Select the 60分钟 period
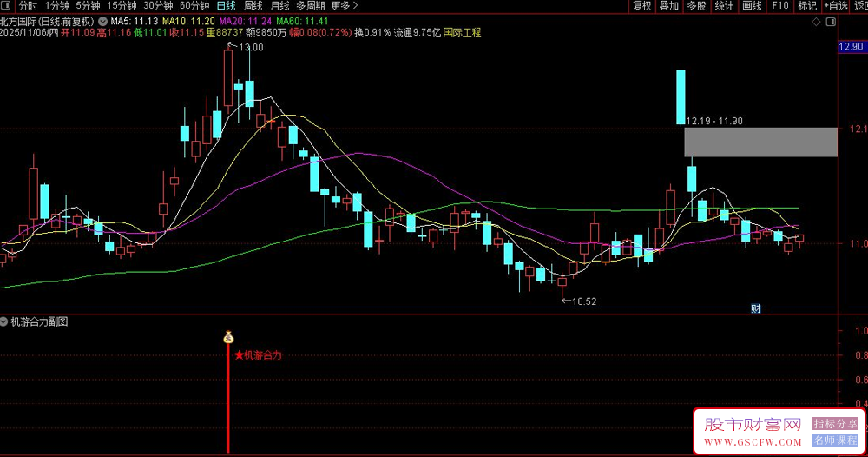Image resolution: width=868 pixels, height=457 pixels. pos(194,5)
